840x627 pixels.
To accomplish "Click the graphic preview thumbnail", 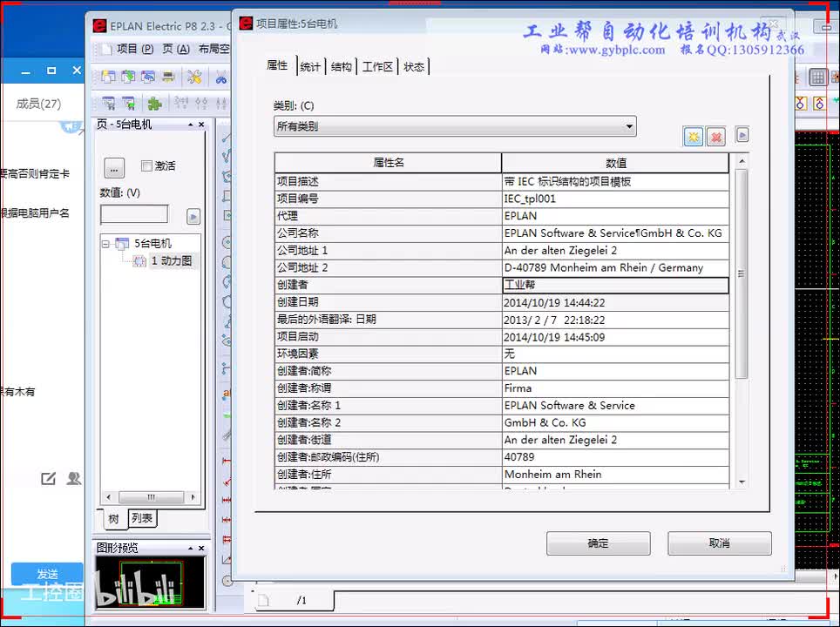I will pos(150,583).
